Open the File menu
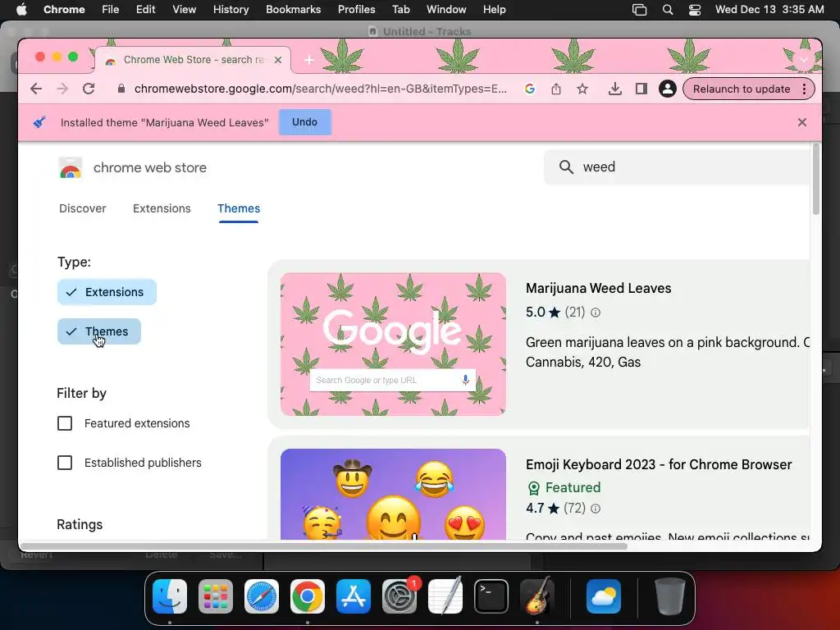Viewport: 840px width, 630px height. (111, 10)
